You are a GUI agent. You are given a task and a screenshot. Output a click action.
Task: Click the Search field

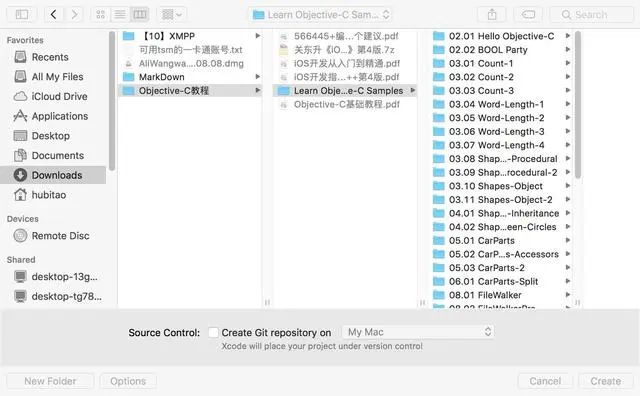(x=591, y=15)
